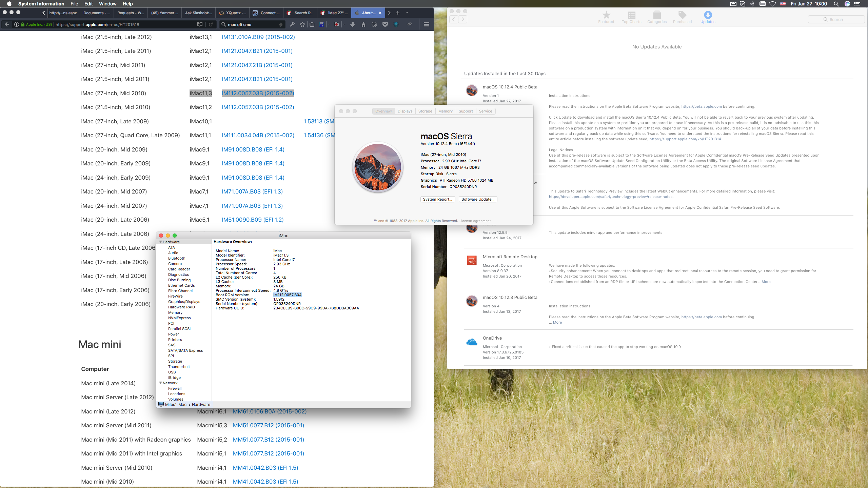Open Spotlight search in the menu bar
The image size is (868, 488).
tap(836, 4)
